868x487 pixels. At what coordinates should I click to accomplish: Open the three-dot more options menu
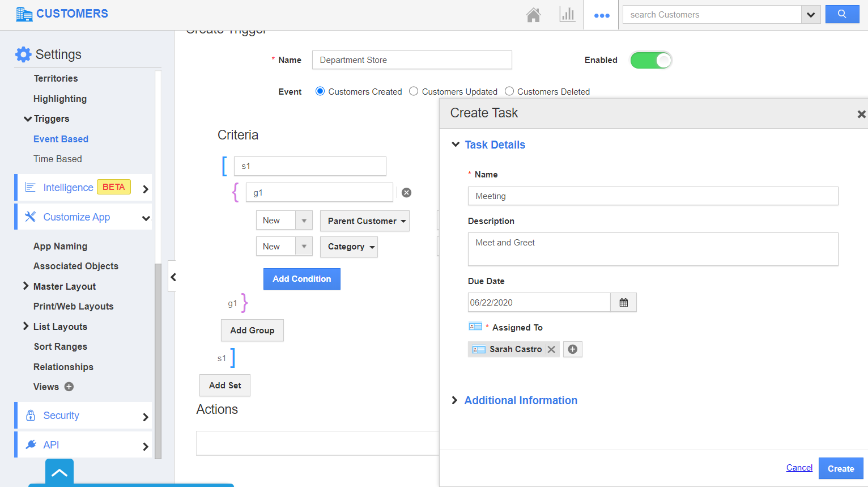point(602,15)
